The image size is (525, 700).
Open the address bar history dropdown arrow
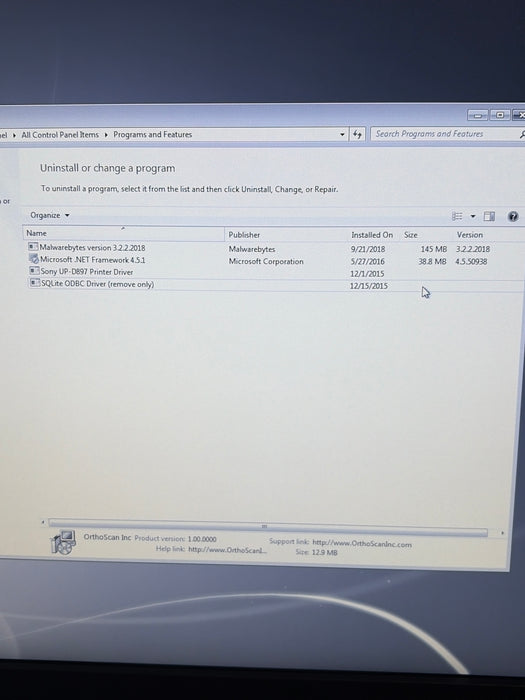[x=342, y=134]
